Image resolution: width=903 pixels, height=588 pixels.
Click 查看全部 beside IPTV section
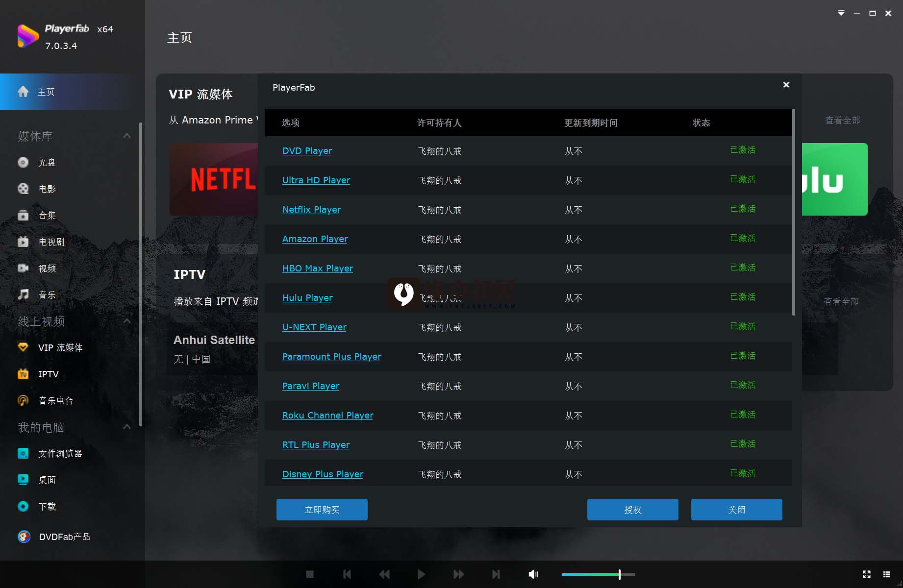click(841, 302)
